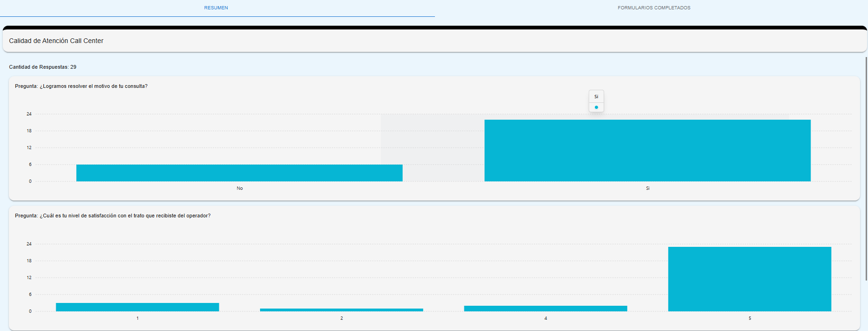Select the bar for rating 1 in satisfaction chart

[137, 307]
